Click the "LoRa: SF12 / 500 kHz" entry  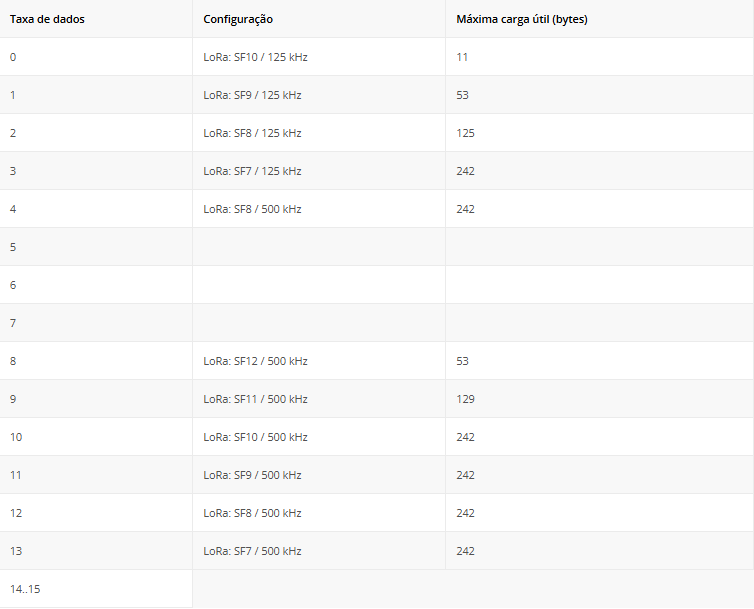click(255, 361)
